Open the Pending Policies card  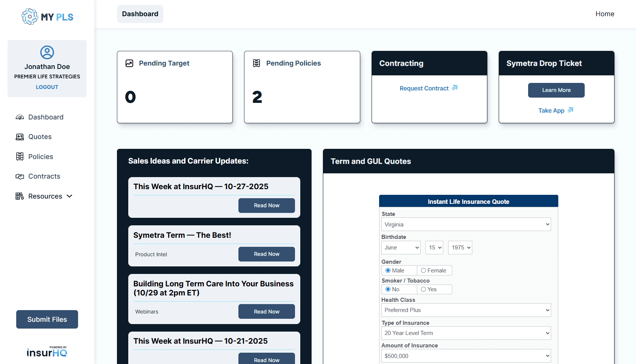[302, 87]
